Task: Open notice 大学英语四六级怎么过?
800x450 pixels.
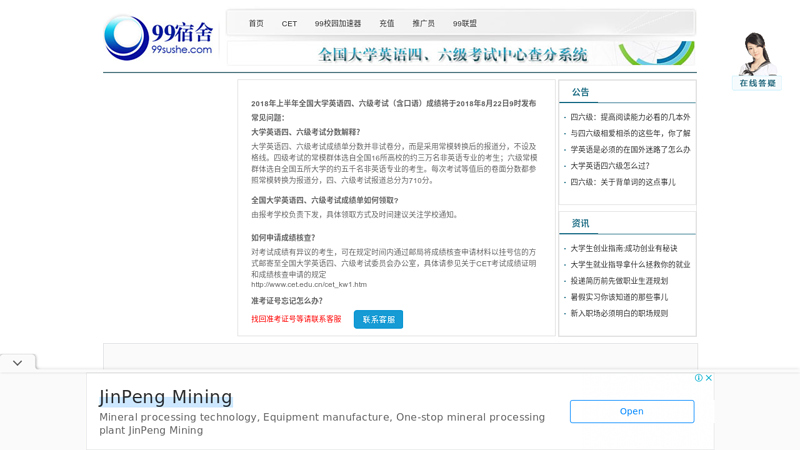Action: click(x=610, y=166)
